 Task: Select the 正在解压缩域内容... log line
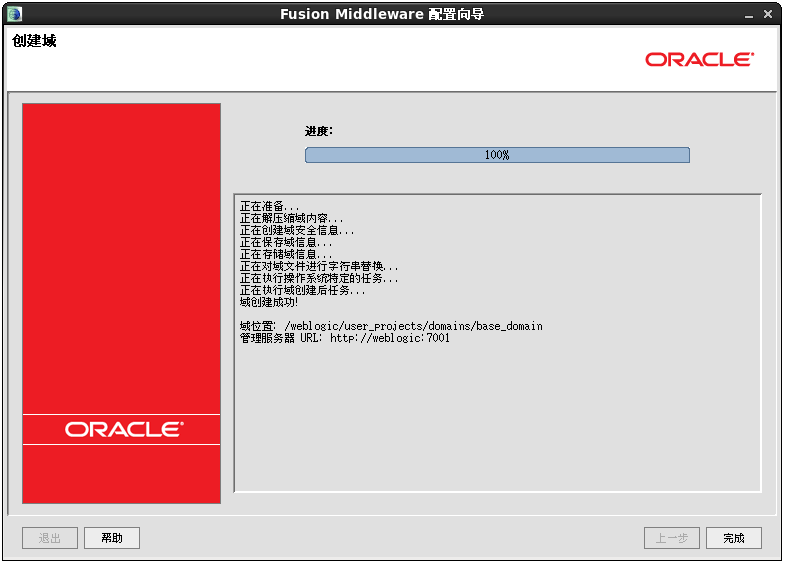(x=291, y=218)
